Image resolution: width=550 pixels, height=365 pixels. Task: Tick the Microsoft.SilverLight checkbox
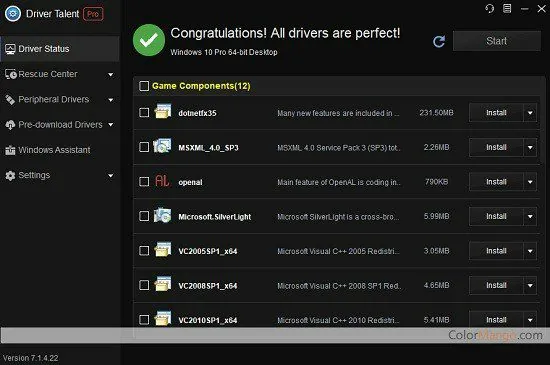144,216
